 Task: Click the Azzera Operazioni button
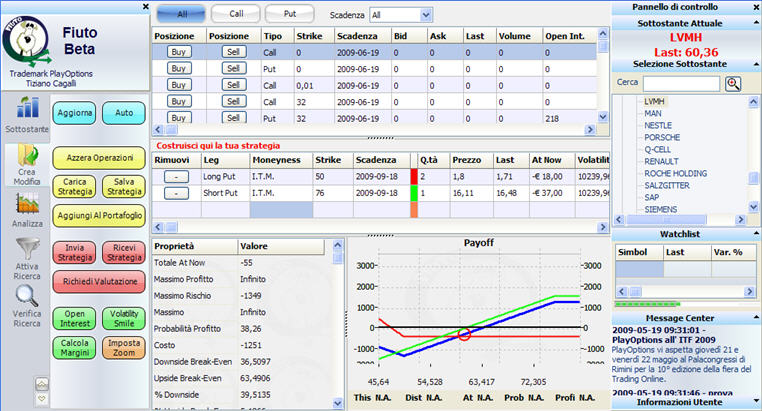point(99,158)
